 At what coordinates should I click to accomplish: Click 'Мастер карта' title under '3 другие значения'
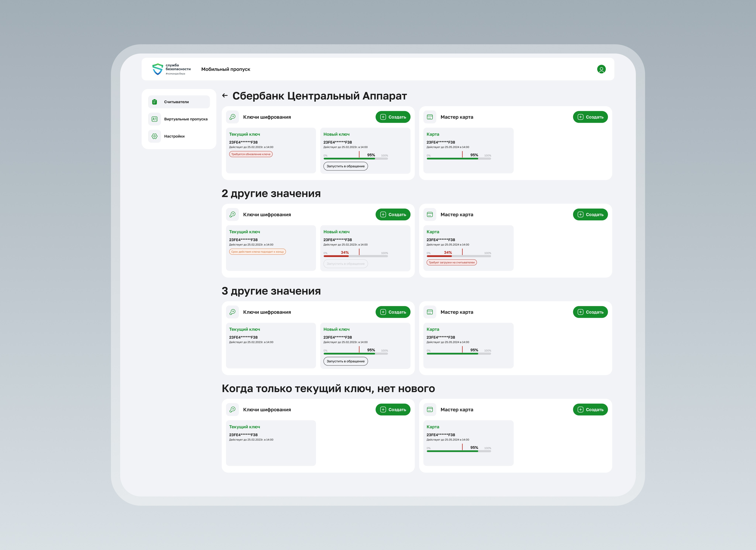[x=457, y=312]
